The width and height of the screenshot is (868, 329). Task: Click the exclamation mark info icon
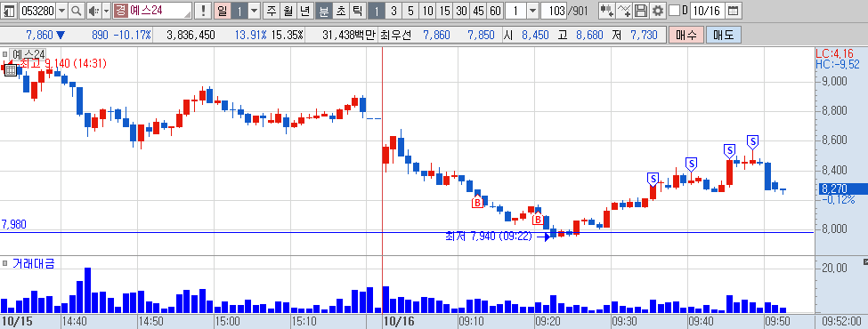(x=204, y=10)
